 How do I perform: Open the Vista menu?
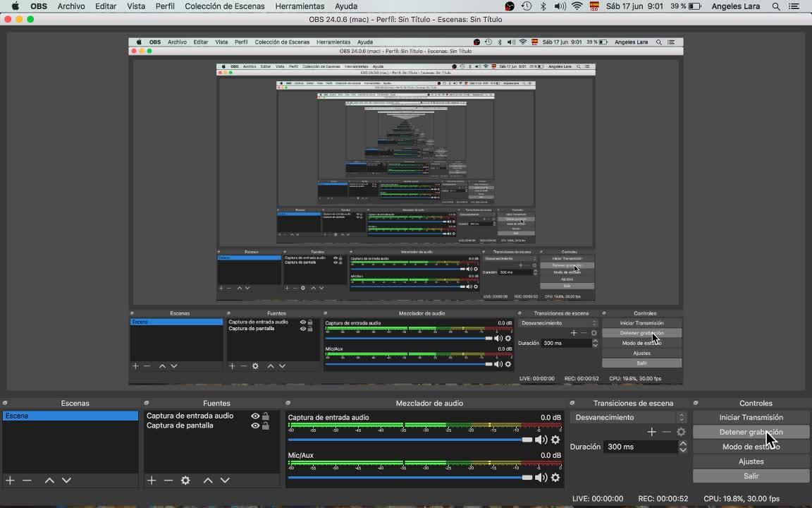click(x=135, y=6)
